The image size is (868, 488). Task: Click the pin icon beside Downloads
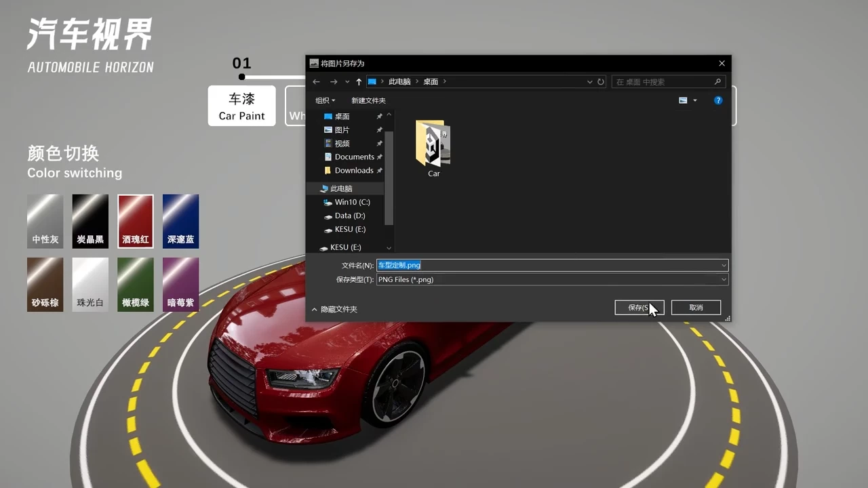(x=379, y=171)
